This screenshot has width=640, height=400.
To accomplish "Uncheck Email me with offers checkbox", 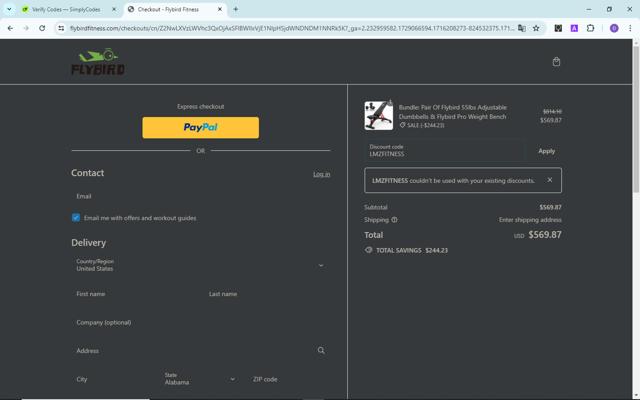I will pos(76,218).
